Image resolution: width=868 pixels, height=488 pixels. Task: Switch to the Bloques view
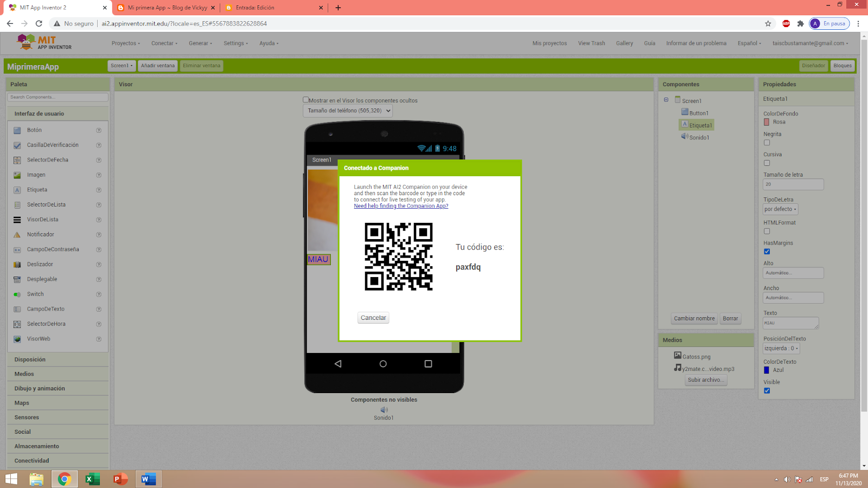click(x=843, y=66)
